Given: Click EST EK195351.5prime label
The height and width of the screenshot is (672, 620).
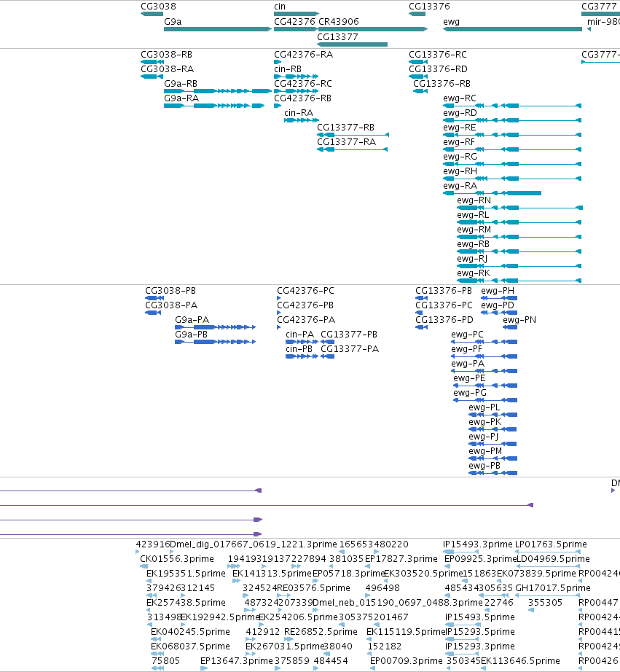Looking at the screenshot, I should click(x=186, y=574).
